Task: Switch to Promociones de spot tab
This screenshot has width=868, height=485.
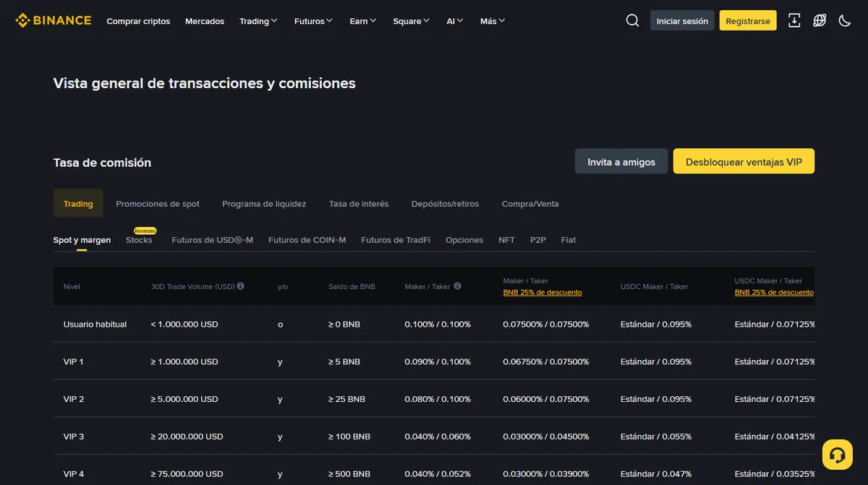Action: coord(158,204)
